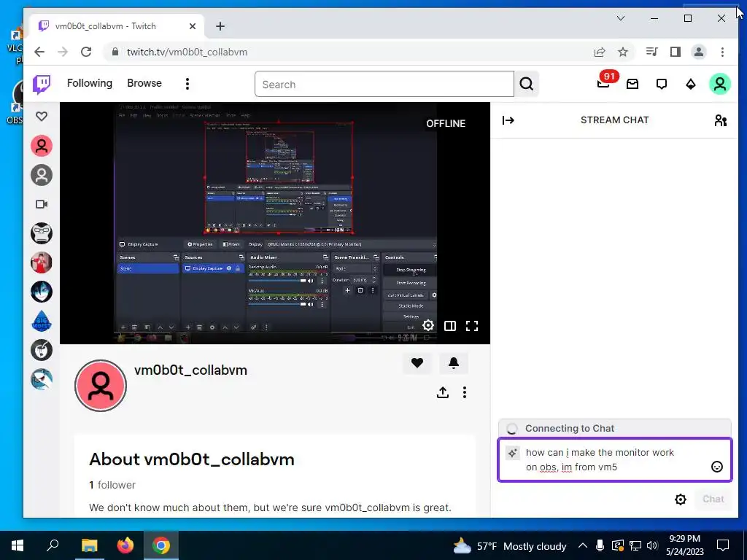Collapse the stream chat panel
Viewport: 747px width, 560px height.
pyautogui.click(x=508, y=120)
